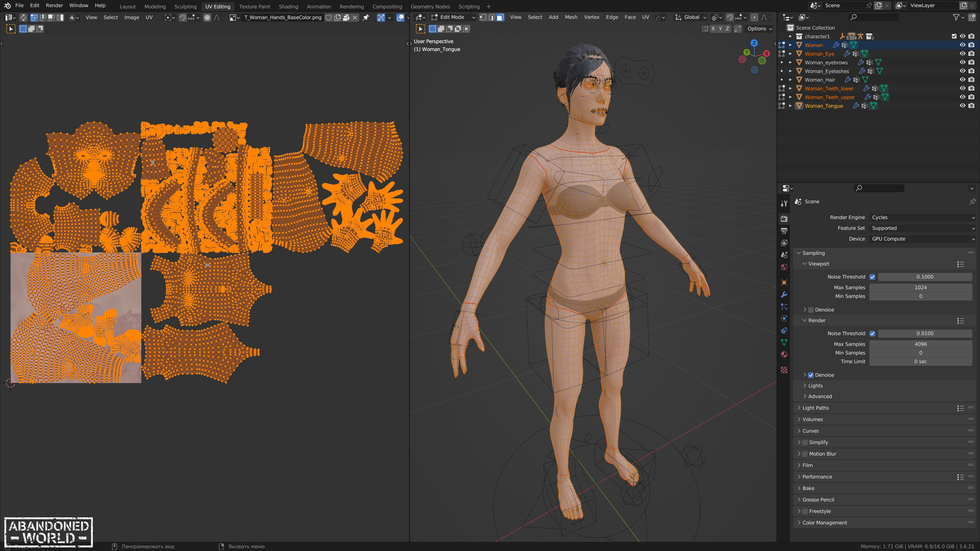This screenshot has width=980, height=551.
Task: Click the blue Z axis gizmo ball
Action: 754,43
